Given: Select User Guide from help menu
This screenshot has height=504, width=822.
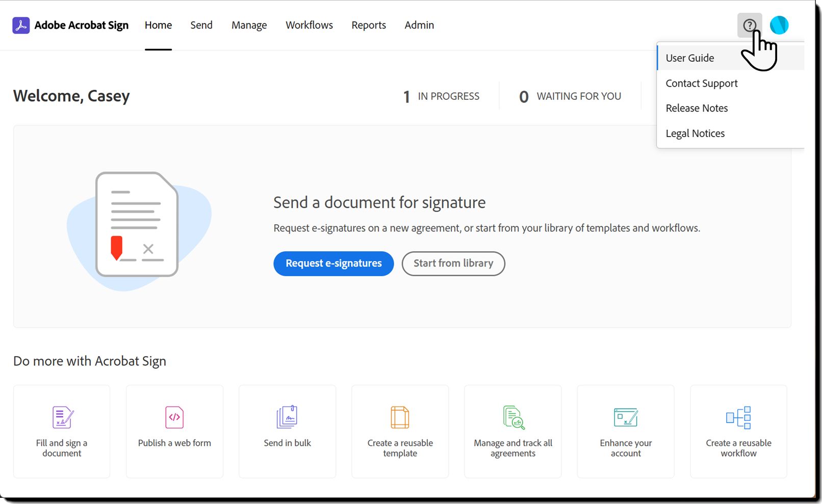Looking at the screenshot, I should click(730, 58).
